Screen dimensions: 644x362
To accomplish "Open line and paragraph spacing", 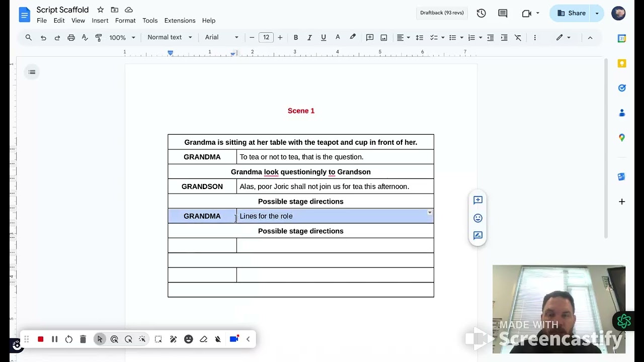I will 419,38.
